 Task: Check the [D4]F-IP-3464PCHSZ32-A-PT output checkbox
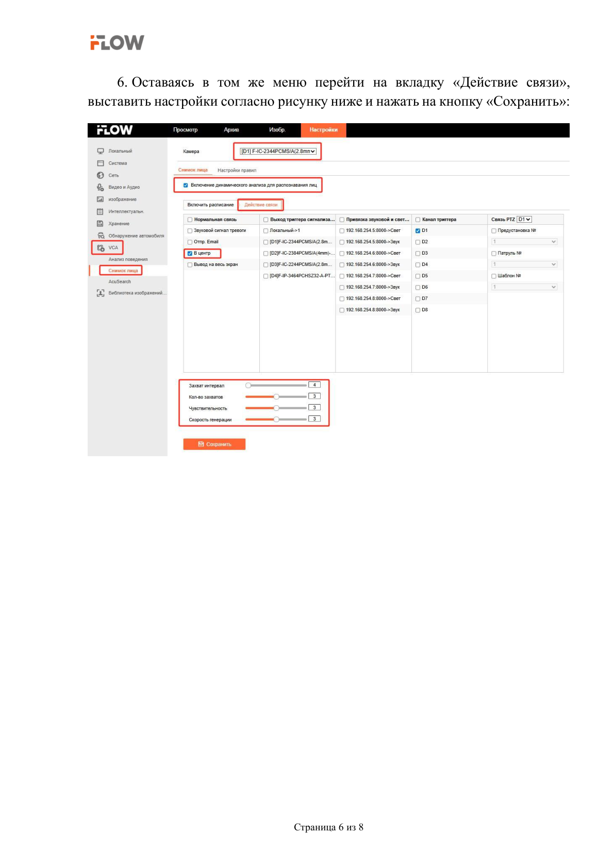[266, 276]
